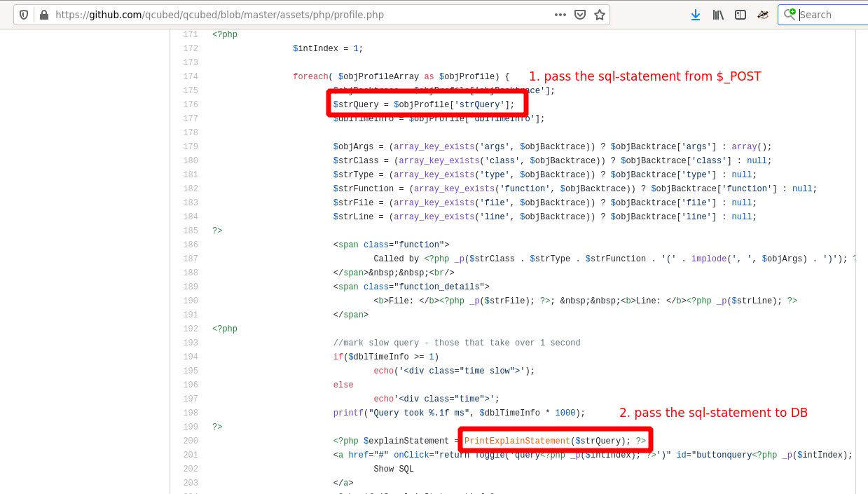
Task: Select line number 179
Action: [x=190, y=146]
